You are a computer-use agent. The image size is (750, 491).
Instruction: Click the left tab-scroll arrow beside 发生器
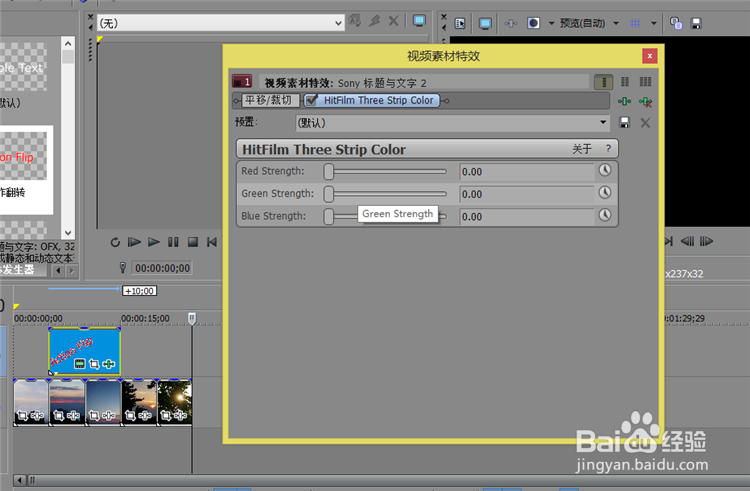click(58, 271)
